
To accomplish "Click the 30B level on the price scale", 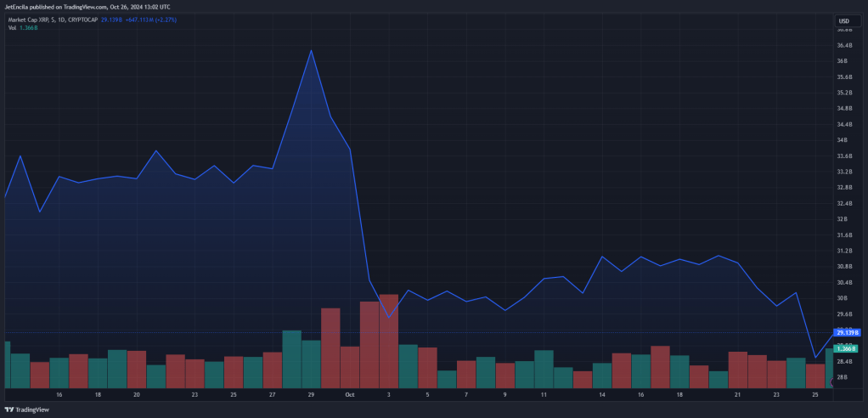I will [x=843, y=298].
